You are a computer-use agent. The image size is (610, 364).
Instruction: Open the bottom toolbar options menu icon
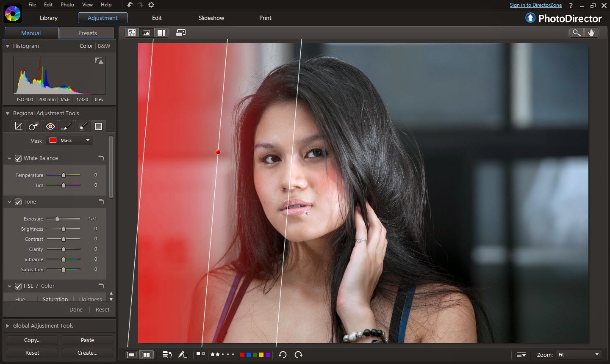coord(521,355)
